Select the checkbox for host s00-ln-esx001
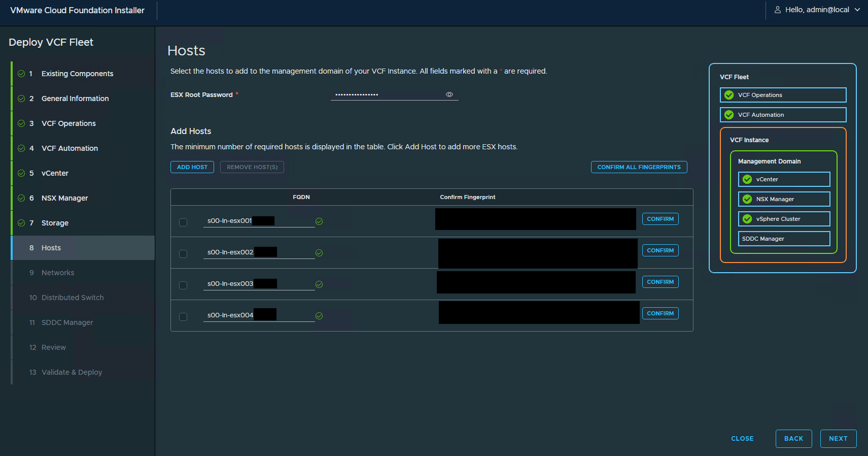 [x=183, y=222]
